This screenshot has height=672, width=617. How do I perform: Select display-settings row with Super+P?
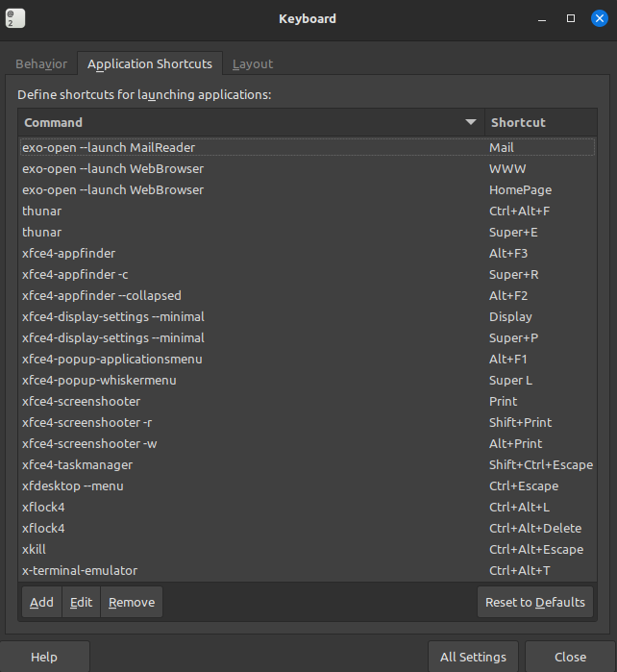point(308,337)
